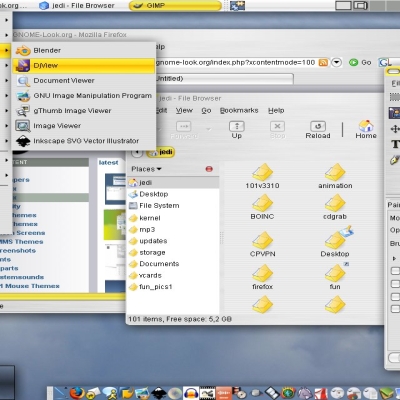Open MMS Themes link on website
Image resolution: width=400 pixels, height=400 pixels.
(x=22, y=242)
